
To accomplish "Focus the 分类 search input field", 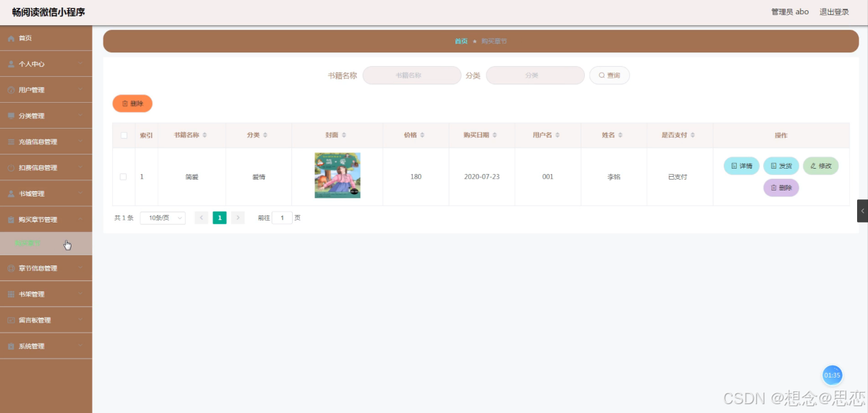I will click(535, 76).
